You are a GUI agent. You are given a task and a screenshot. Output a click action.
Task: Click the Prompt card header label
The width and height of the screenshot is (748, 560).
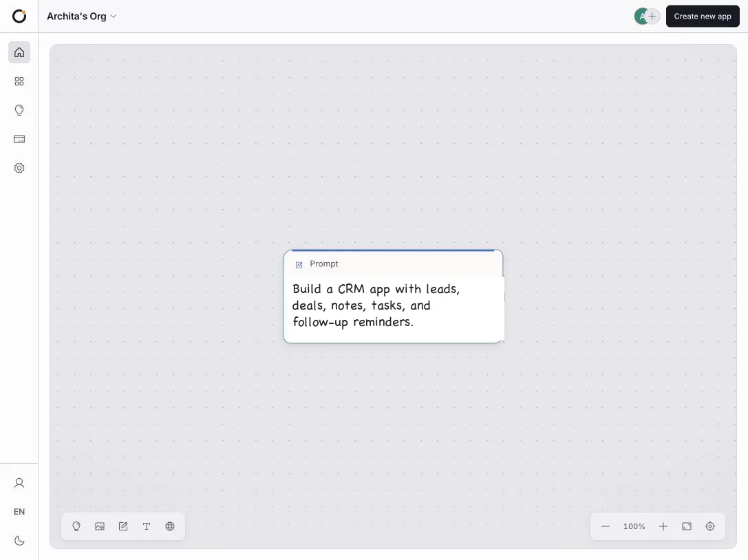point(324,263)
